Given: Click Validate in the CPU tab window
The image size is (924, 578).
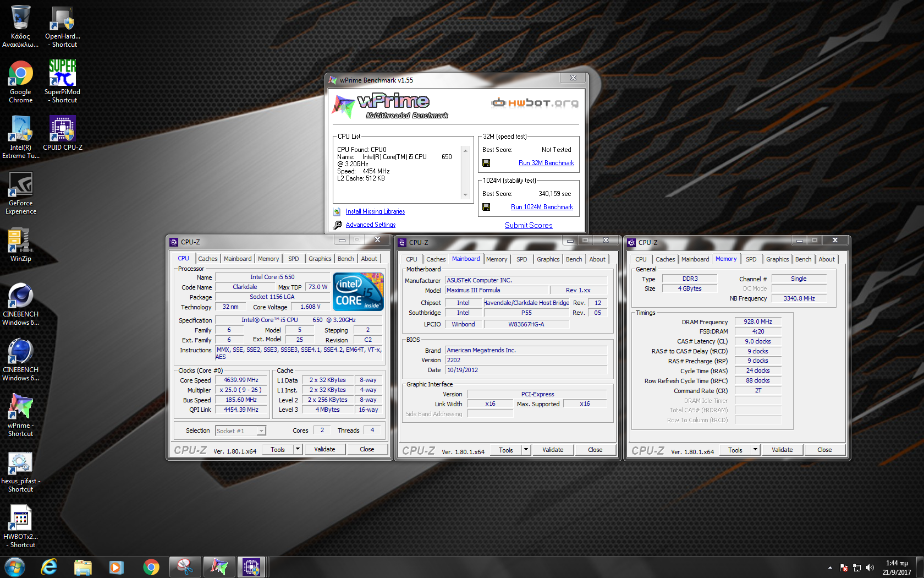Looking at the screenshot, I should (x=324, y=449).
